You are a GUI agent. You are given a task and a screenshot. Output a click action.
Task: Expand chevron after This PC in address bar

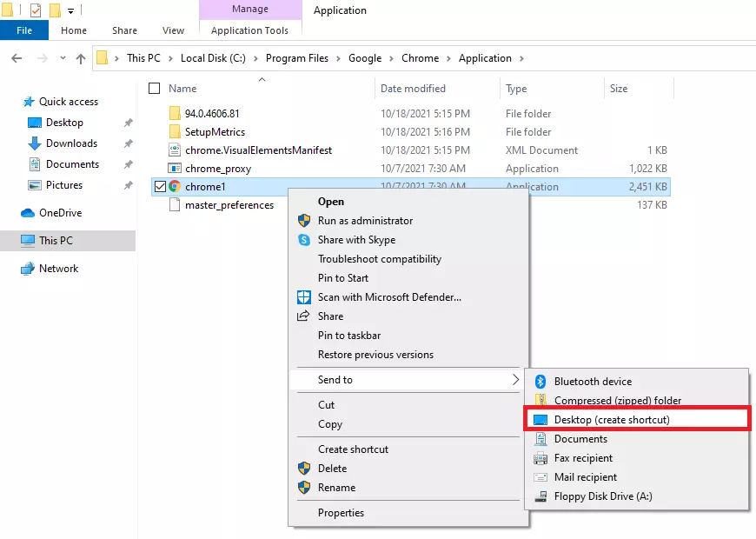pos(170,58)
